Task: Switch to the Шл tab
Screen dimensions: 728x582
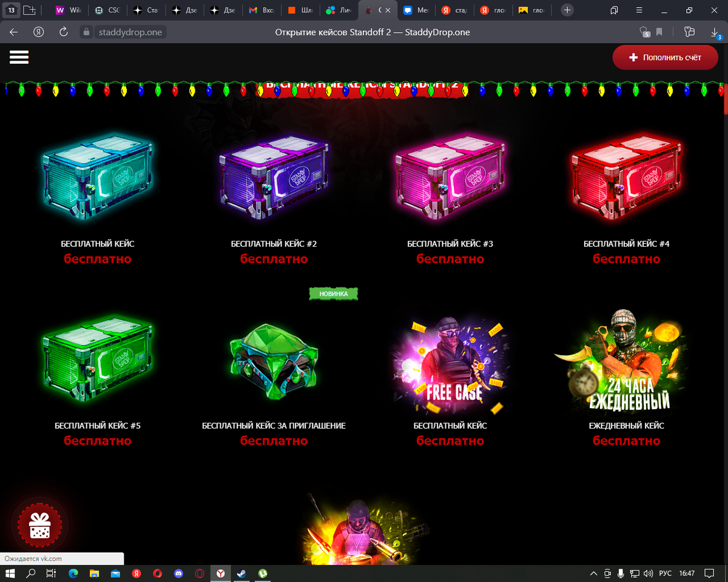Action: tap(301, 10)
